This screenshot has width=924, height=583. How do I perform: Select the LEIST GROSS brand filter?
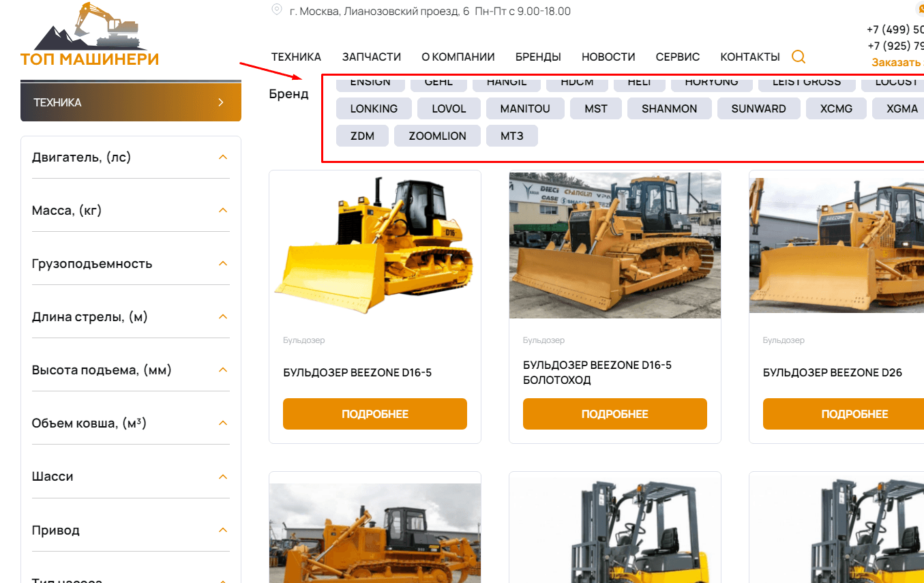(807, 83)
